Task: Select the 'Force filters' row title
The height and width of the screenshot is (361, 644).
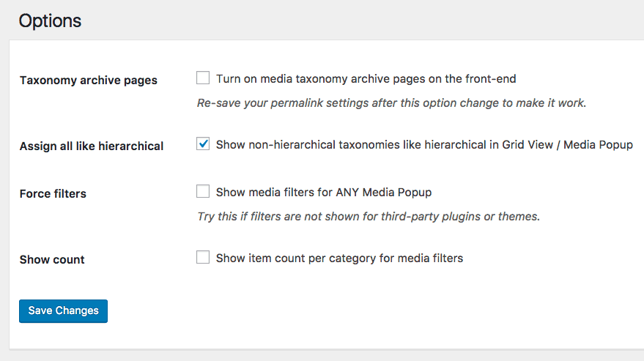Action: click(x=53, y=194)
